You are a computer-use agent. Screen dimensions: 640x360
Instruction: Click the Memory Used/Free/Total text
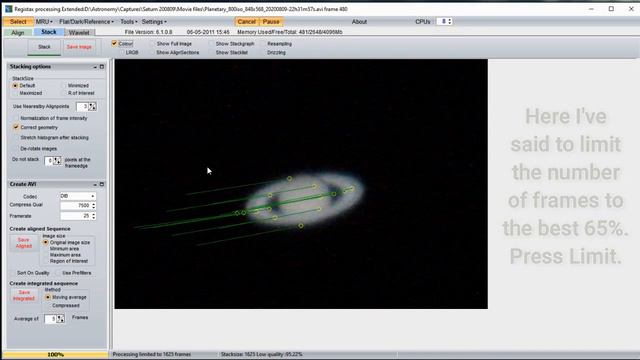(290, 32)
